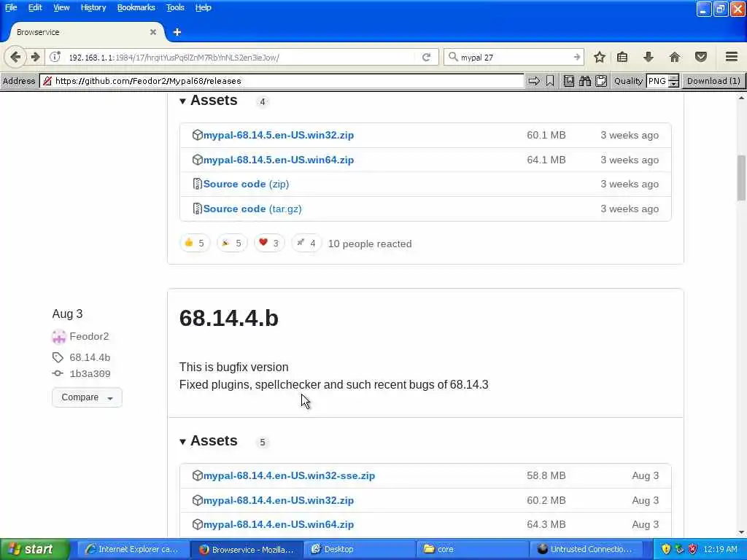Collapse Assets section with 4 items

208,101
